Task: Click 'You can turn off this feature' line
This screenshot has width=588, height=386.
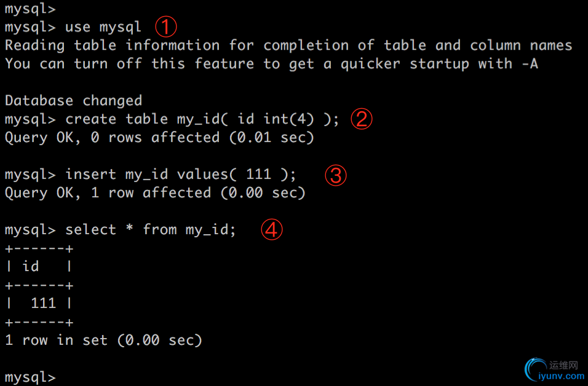Action: [x=272, y=64]
